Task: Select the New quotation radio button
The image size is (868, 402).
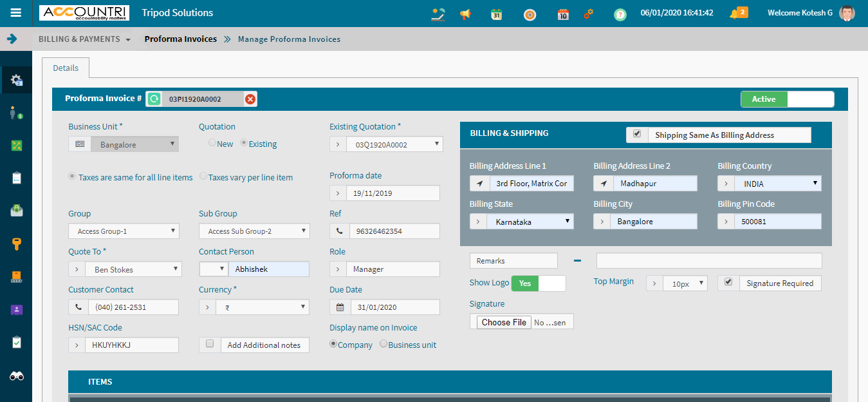Action: point(212,143)
